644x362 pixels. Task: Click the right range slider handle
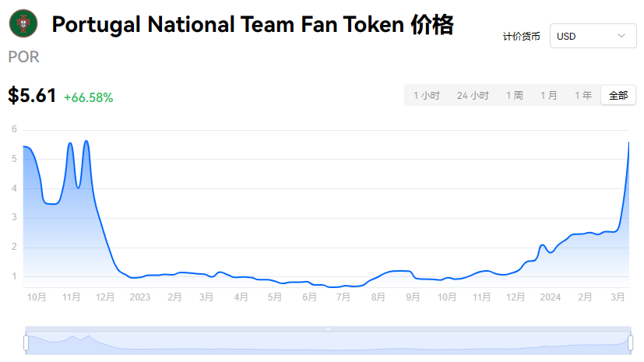631,343
